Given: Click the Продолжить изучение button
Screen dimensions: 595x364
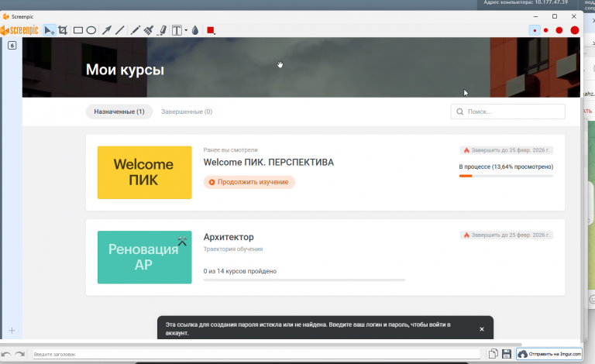Looking at the screenshot, I should tap(249, 182).
